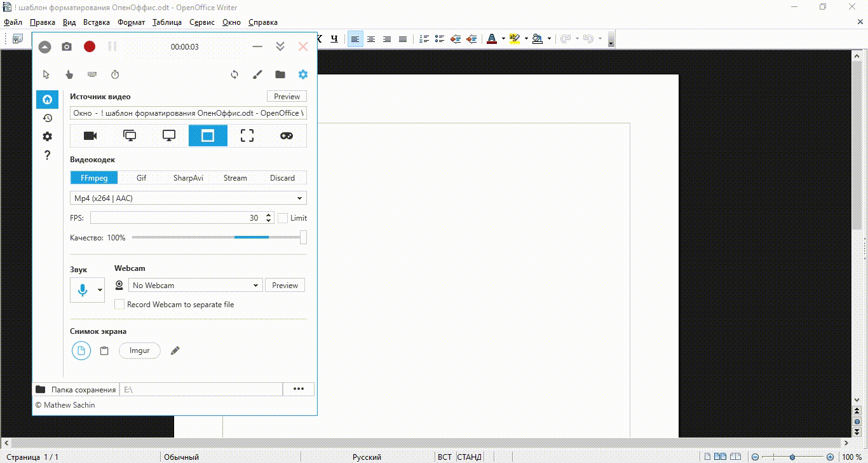Click the Качество quality slider
868x463 pixels.
pyautogui.click(x=216, y=237)
